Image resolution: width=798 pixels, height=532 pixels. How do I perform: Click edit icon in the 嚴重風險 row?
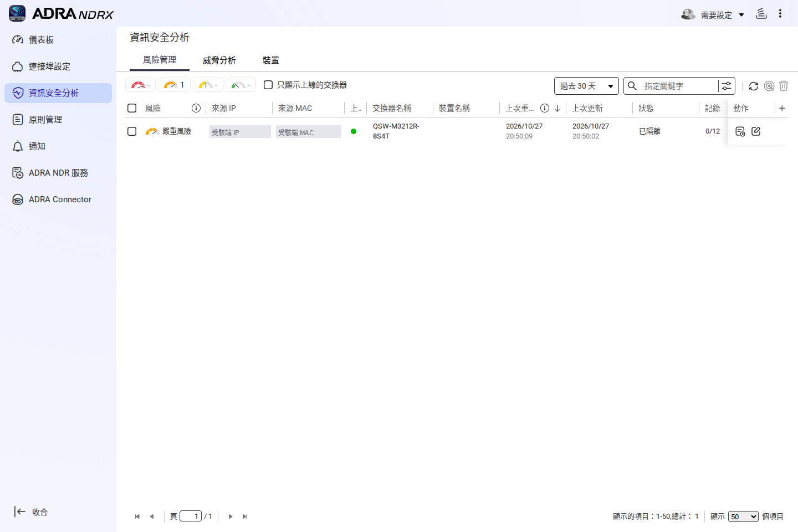[756, 131]
